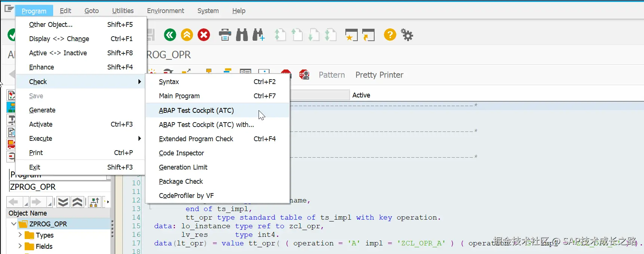Open the Check submenu arrow
644x254 pixels.
tap(140, 81)
